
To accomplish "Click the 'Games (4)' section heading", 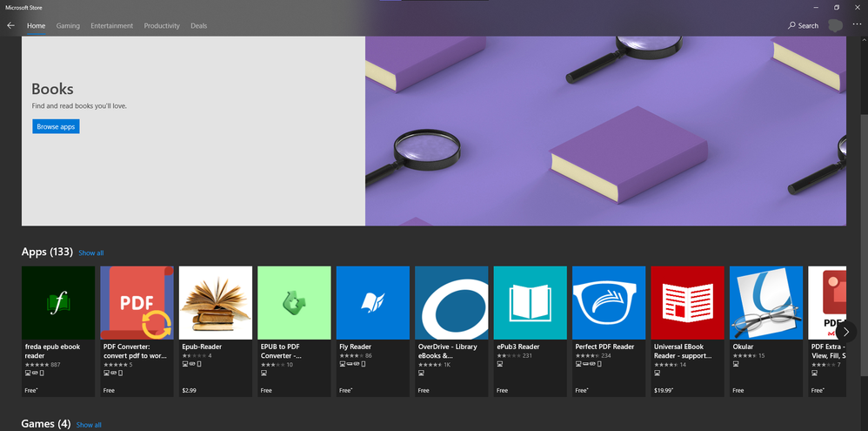I will [x=46, y=424].
